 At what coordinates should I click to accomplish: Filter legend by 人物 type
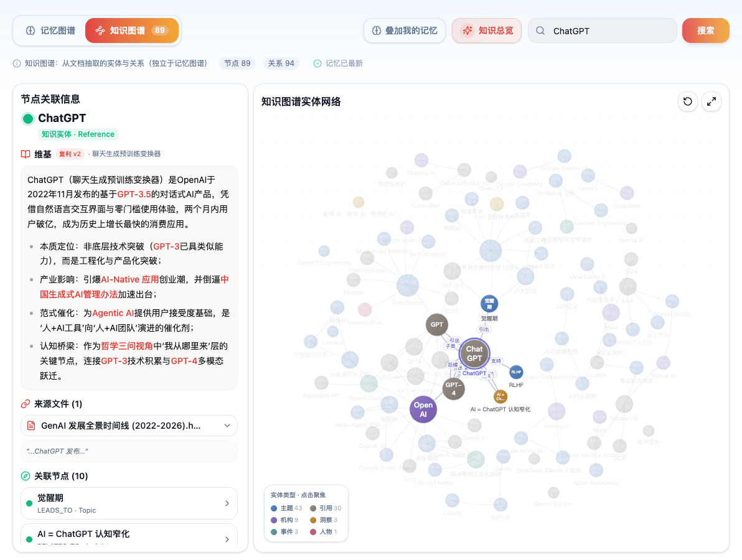(324, 531)
